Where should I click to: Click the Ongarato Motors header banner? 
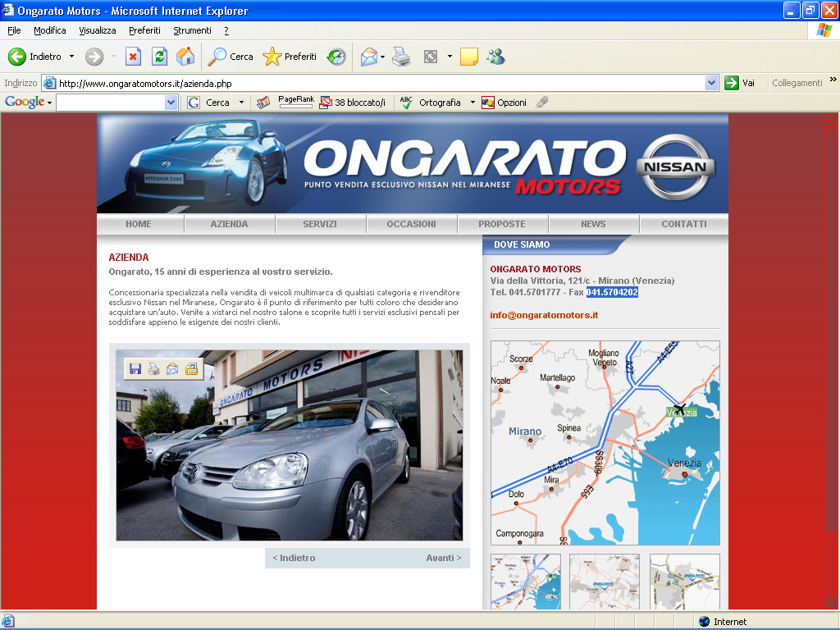pyautogui.click(x=413, y=163)
